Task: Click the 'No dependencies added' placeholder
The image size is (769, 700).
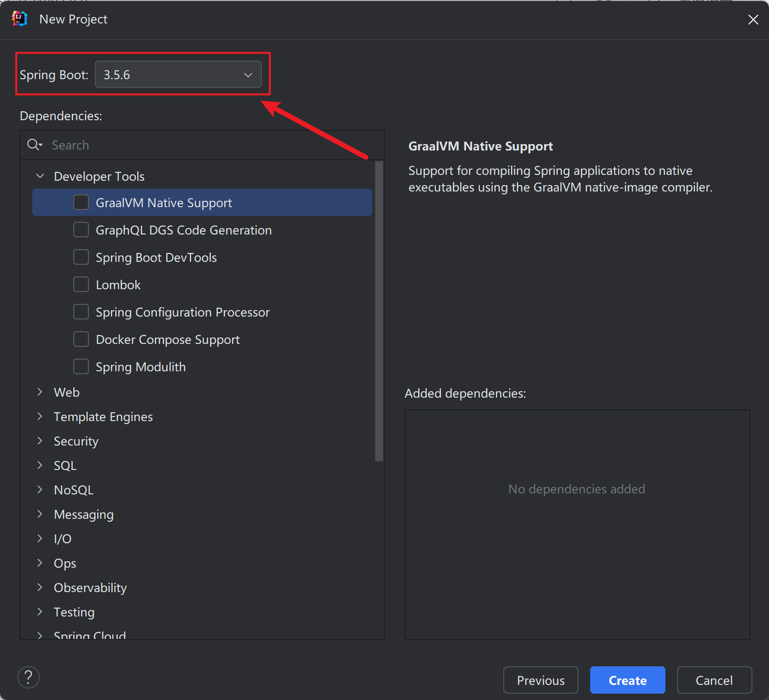Action: click(x=577, y=489)
